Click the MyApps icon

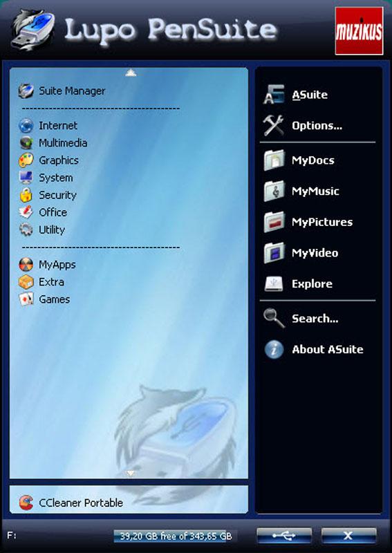pyautogui.click(x=26, y=265)
